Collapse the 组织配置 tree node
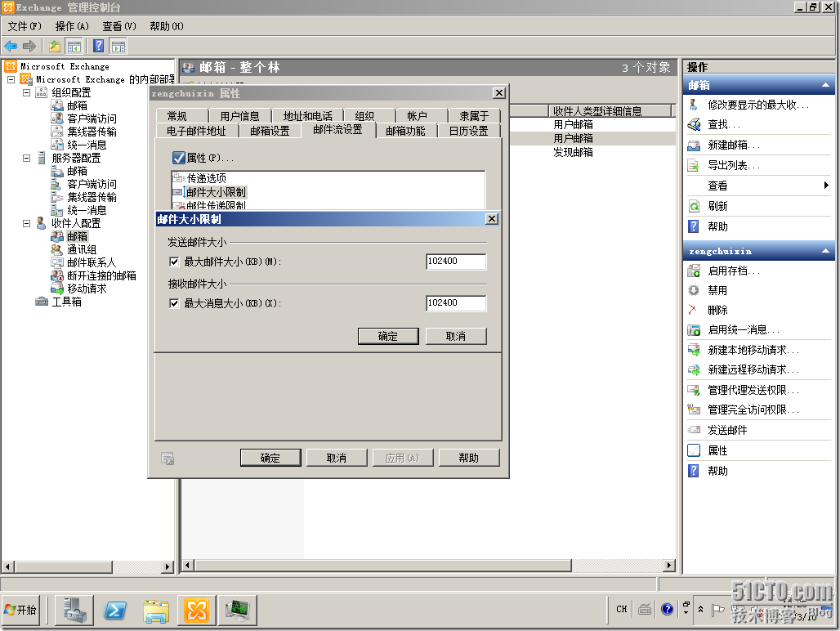 pyautogui.click(x=27, y=92)
